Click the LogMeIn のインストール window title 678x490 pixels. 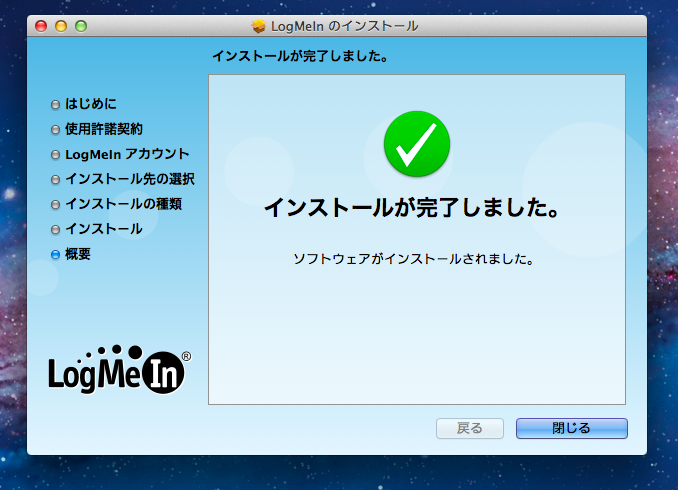pyautogui.click(x=345, y=26)
